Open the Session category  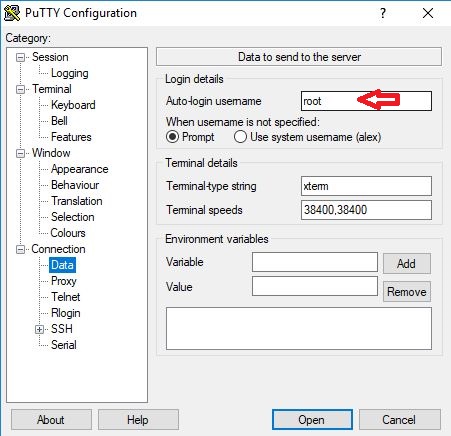50,57
